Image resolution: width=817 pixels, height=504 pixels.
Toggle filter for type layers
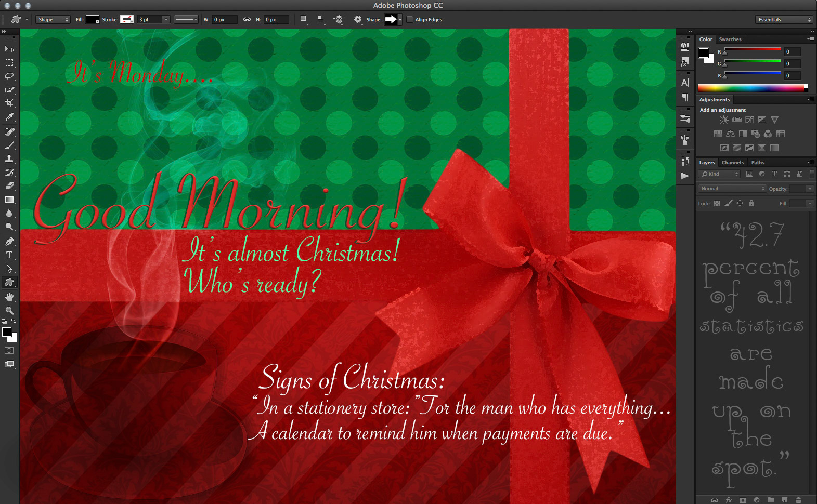pyautogui.click(x=774, y=174)
